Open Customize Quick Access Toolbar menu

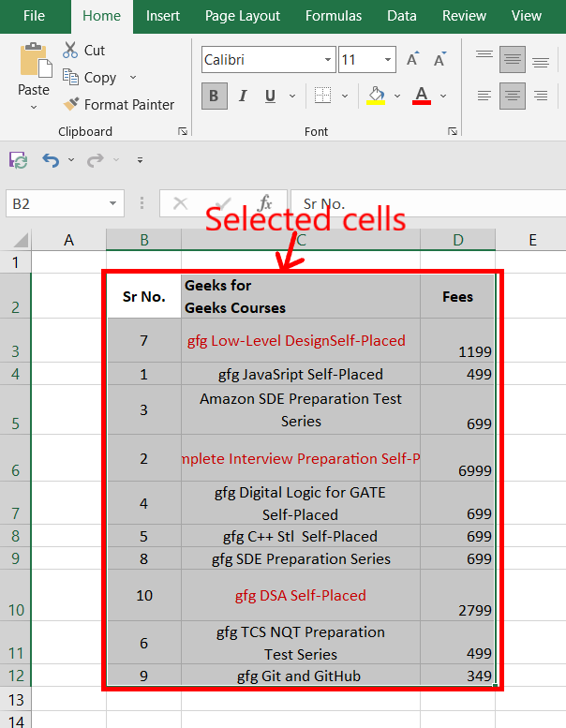[140, 160]
